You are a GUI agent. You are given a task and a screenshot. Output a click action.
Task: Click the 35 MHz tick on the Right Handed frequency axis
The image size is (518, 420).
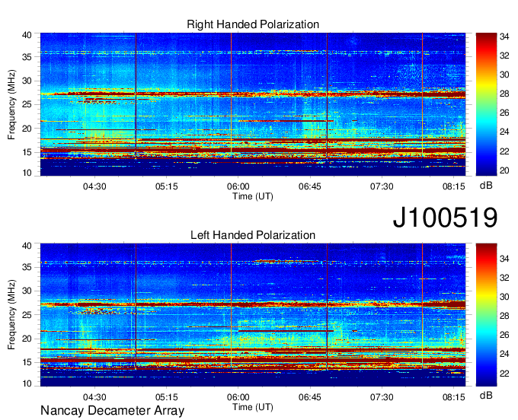coord(27,57)
